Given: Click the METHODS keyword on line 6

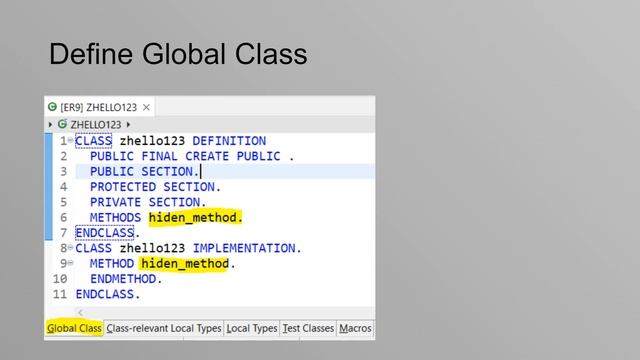Looking at the screenshot, I should tap(116, 218).
